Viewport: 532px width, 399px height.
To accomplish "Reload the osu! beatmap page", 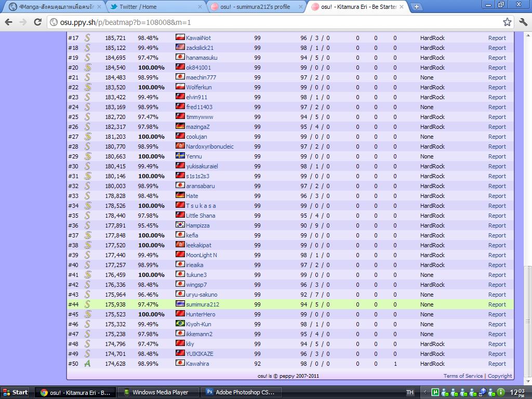I will coord(37,22).
